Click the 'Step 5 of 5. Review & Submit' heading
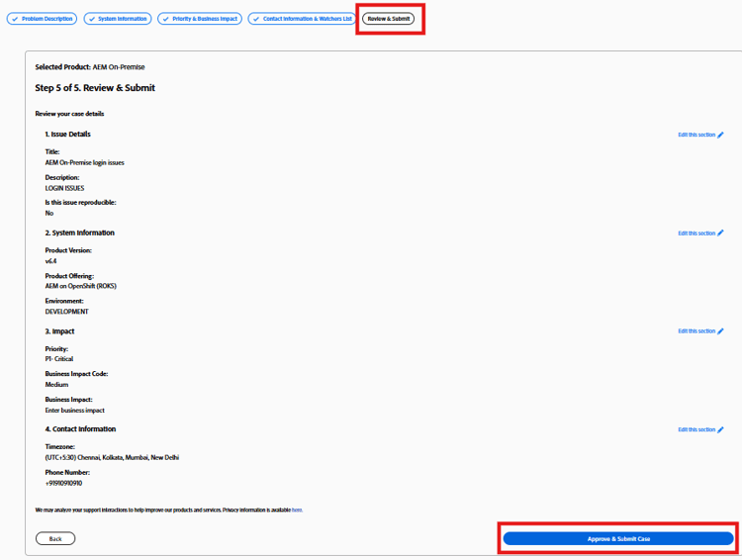 pos(95,88)
